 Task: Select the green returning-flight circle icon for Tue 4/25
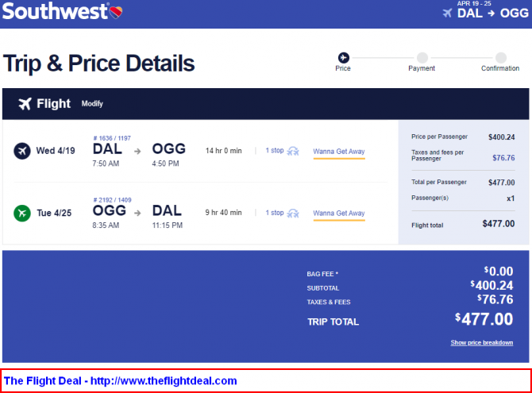tap(22, 213)
